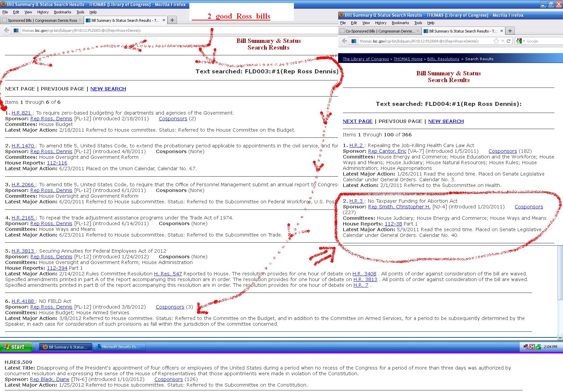Image resolution: width=563 pixels, height=392 pixels.
Task: Click the Windows start button
Action: point(16,347)
